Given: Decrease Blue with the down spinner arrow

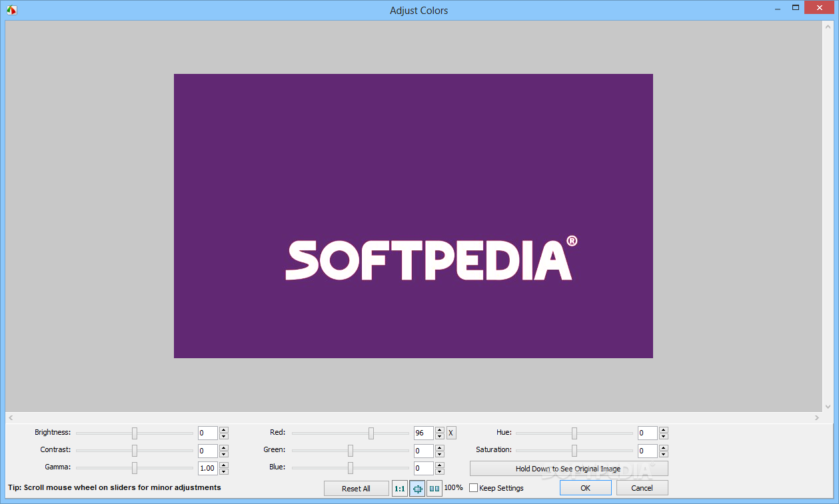Looking at the screenshot, I should point(440,471).
